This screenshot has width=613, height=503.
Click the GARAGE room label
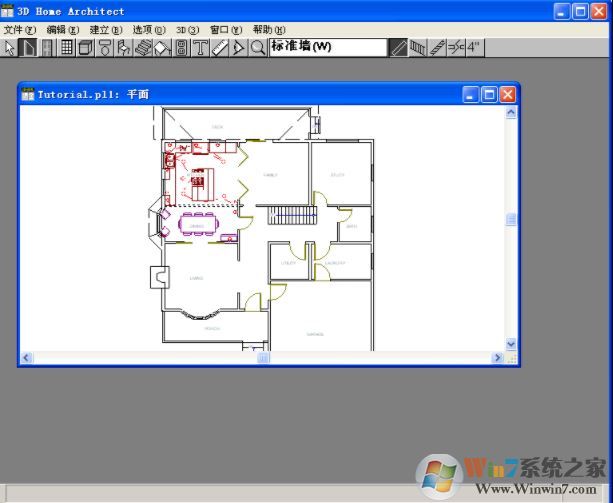point(315,334)
